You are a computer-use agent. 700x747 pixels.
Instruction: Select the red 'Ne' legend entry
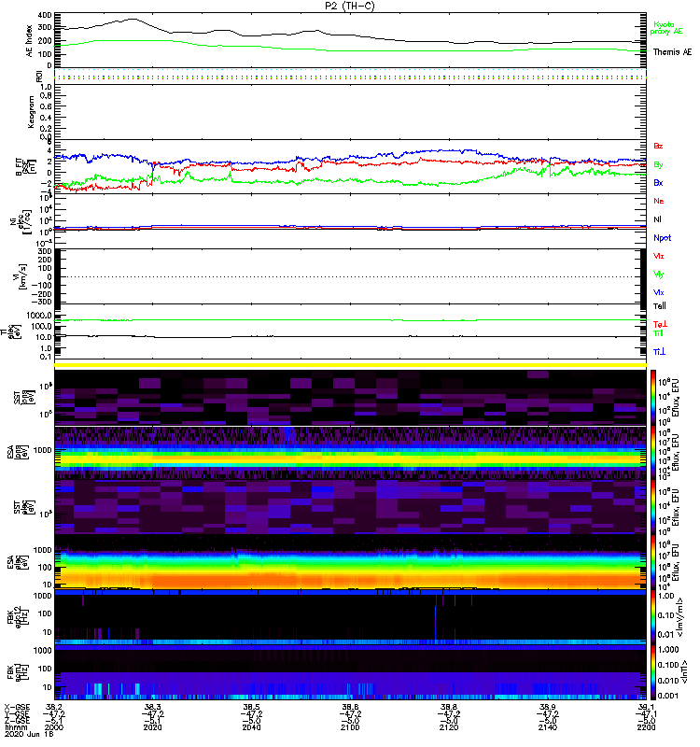659,201
